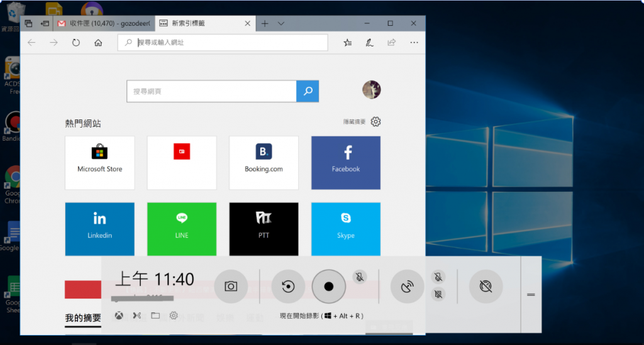Toggle Game Mode in the Game Bar
This screenshot has width=644, height=345.
pos(486,287)
